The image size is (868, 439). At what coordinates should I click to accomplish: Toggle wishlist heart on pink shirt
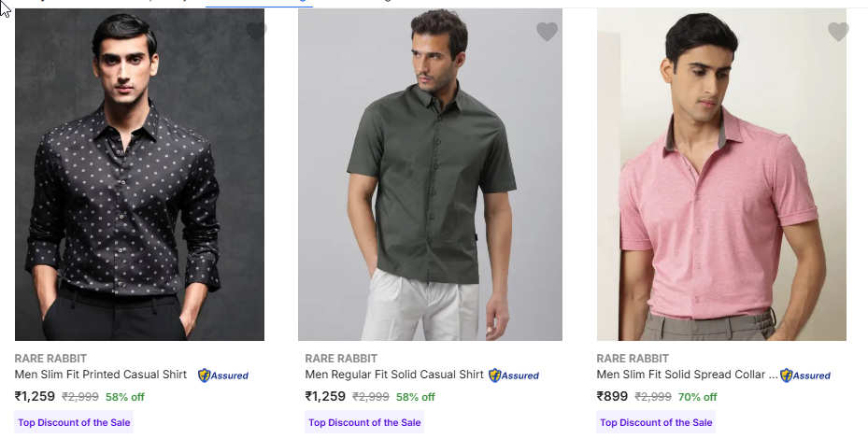838,32
